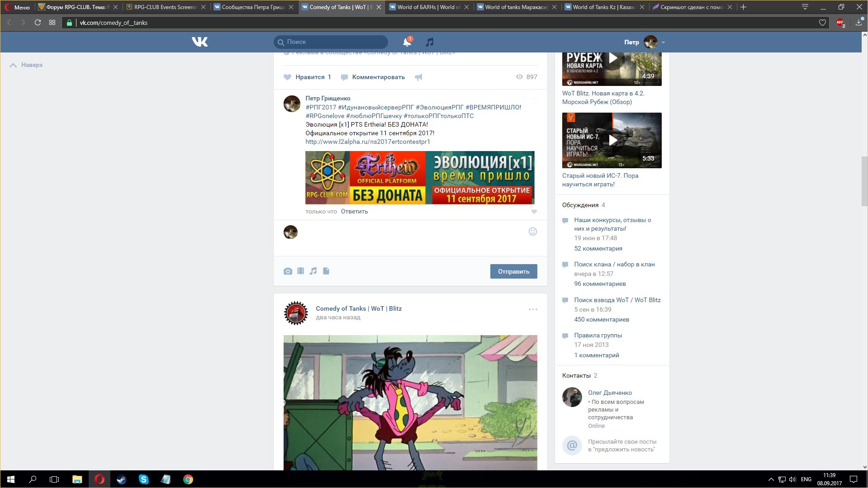Open Steam from the taskbar

pos(121,479)
